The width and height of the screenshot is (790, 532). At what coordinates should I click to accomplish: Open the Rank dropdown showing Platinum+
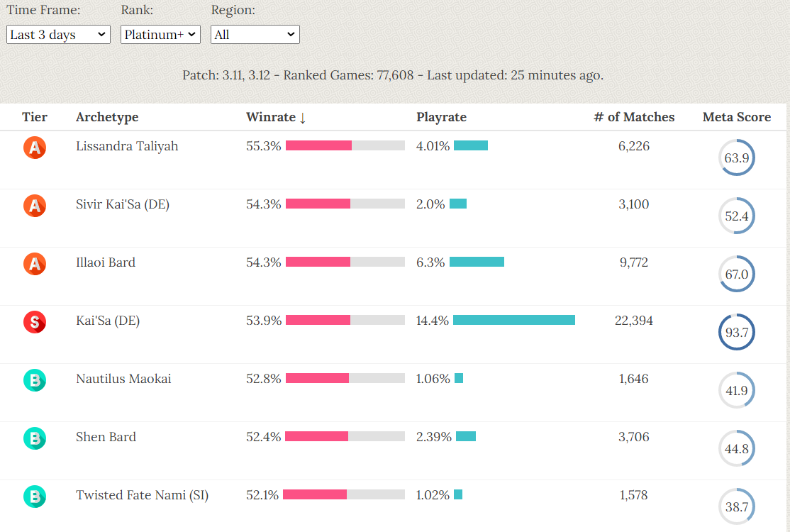160,34
